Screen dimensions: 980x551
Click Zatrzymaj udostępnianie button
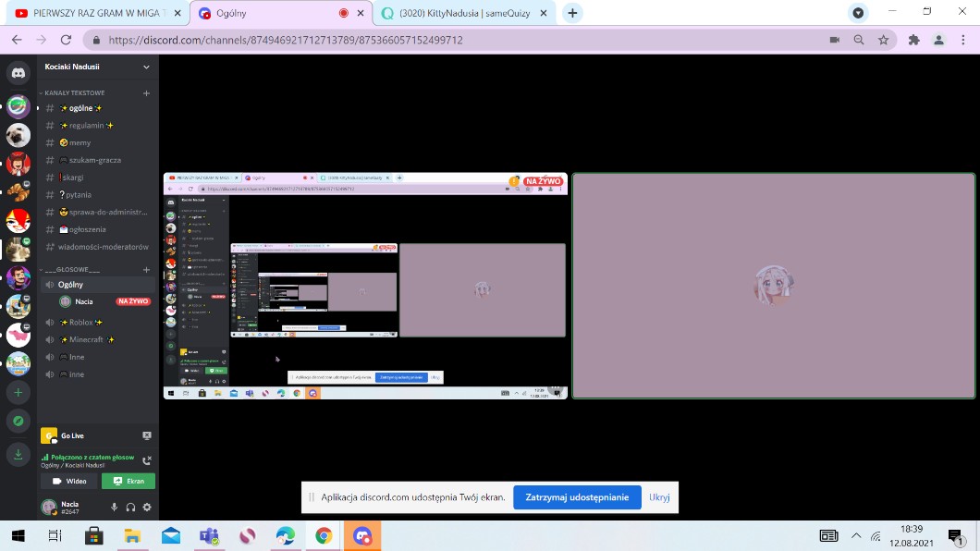(x=577, y=497)
